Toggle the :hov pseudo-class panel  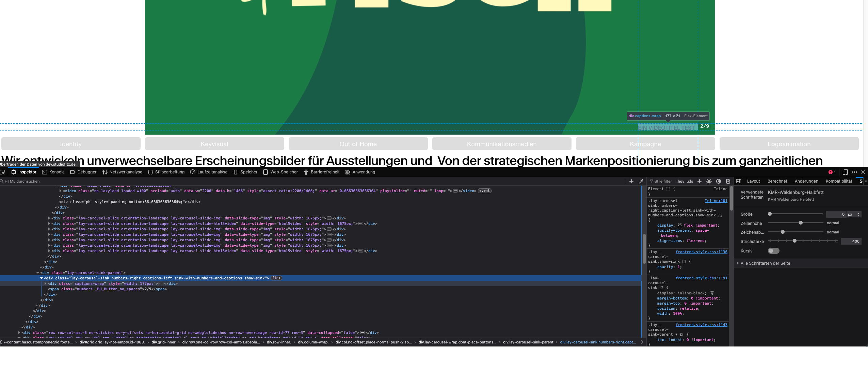coord(680,181)
